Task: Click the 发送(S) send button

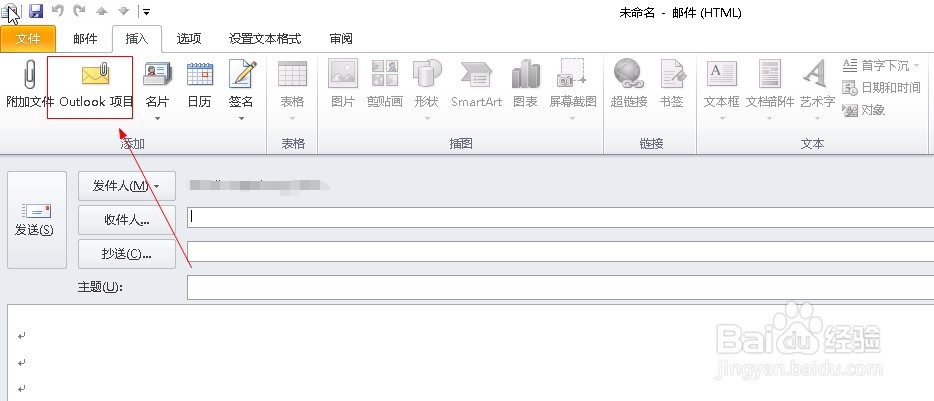Action: point(37,220)
